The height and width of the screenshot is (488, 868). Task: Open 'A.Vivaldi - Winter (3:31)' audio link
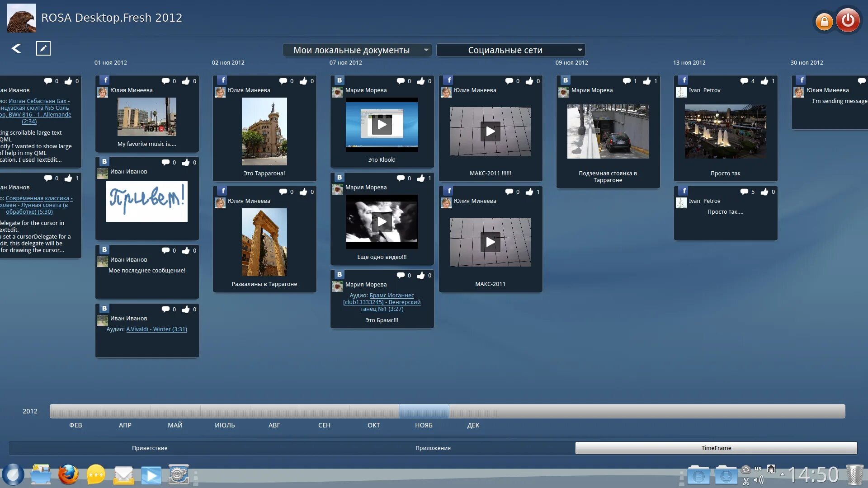coord(156,329)
